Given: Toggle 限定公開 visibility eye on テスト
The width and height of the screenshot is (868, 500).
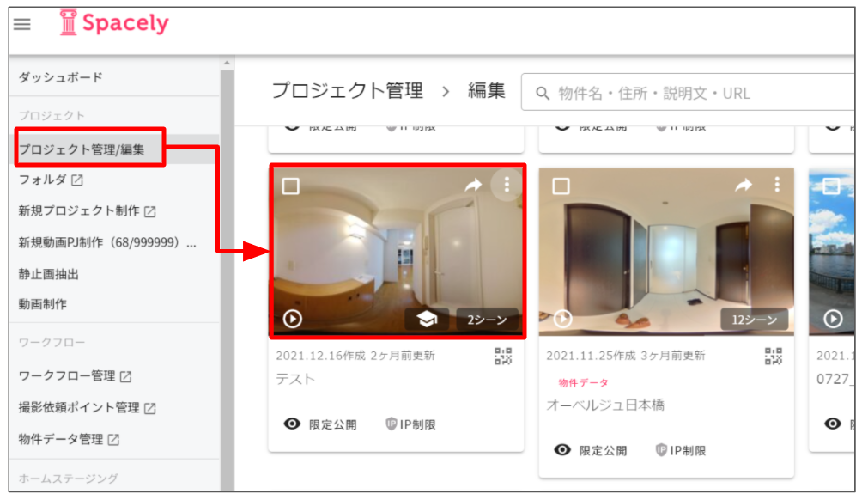Looking at the screenshot, I should [292, 424].
